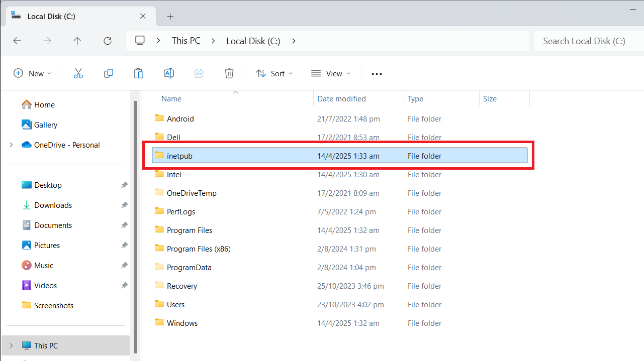Open the New dropdown menu

[x=33, y=73]
